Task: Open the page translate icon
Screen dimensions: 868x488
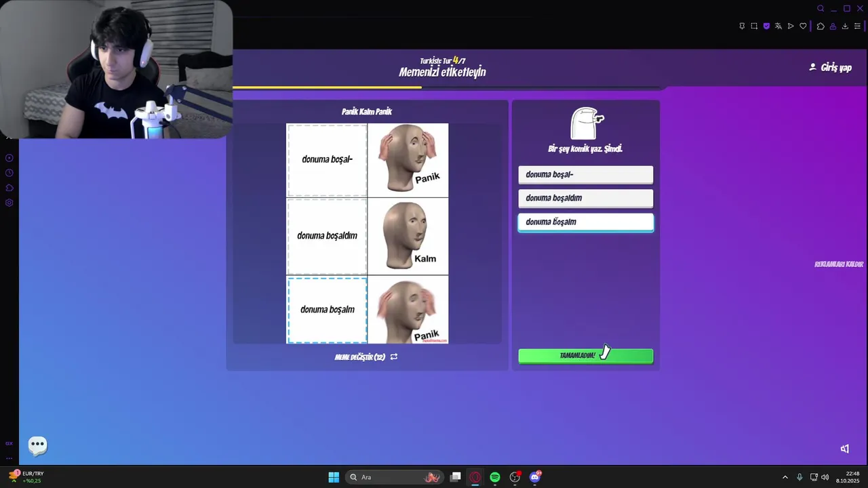Action: point(778,26)
